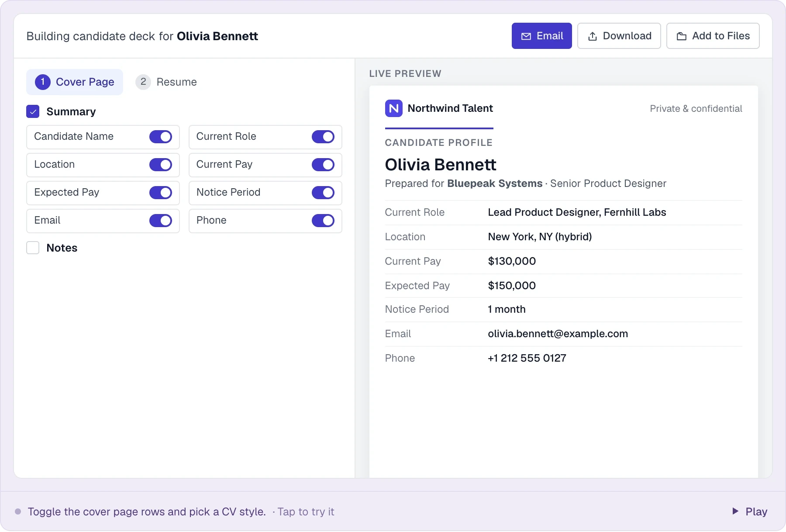The image size is (786, 532).
Task: Click Lead Product Designer, Fernhill Labs value
Action: [577, 212]
